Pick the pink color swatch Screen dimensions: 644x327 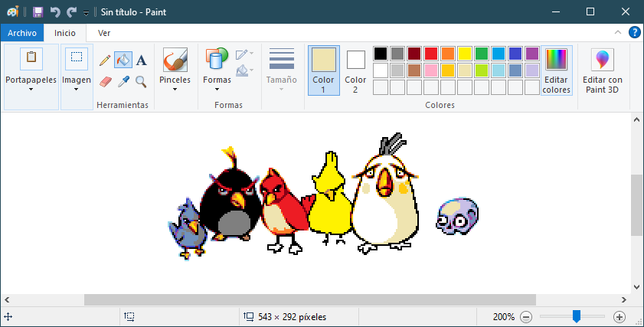[431, 70]
